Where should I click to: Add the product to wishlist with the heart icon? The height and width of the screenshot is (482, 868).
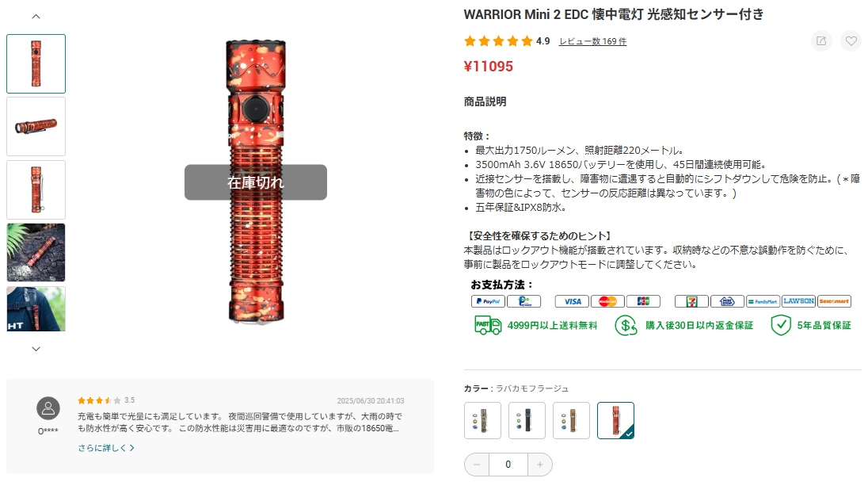851,41
